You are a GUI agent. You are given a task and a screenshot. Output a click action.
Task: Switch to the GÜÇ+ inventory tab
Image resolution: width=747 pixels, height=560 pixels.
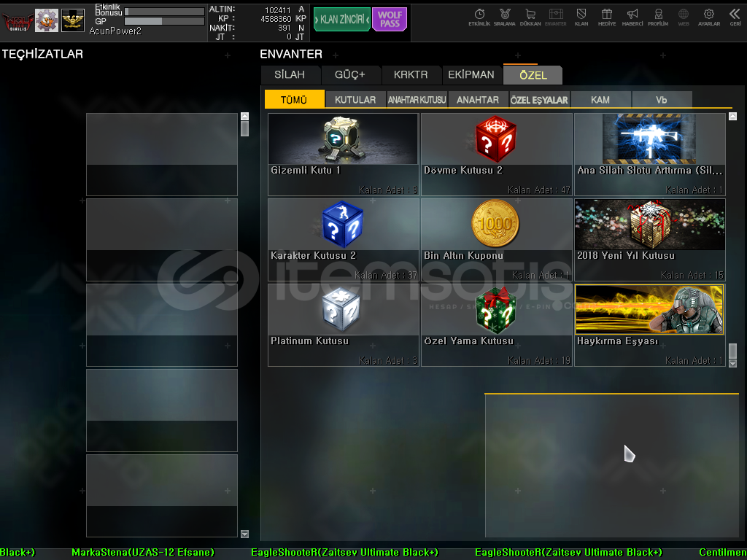350,75
